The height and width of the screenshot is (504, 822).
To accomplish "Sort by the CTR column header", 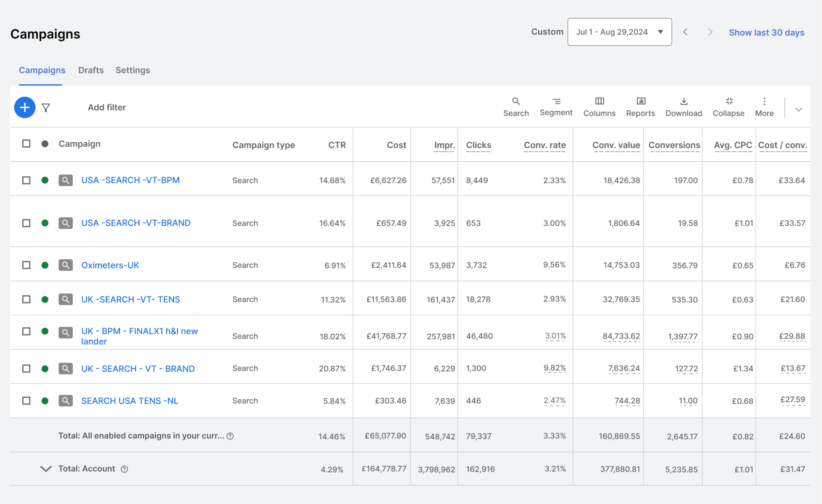I will [337, 145].
